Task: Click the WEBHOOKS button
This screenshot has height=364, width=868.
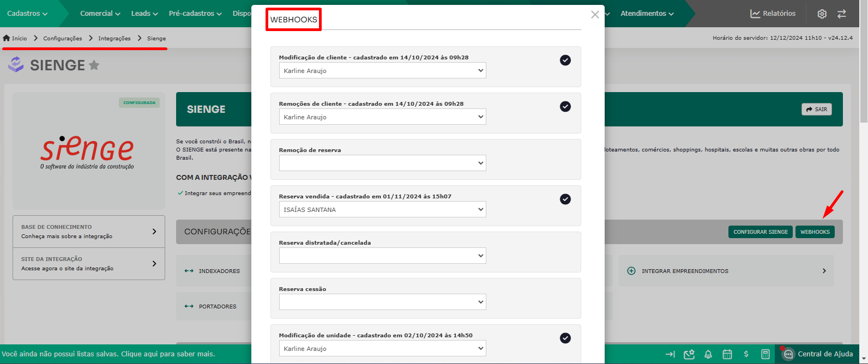Action: coord(815,232)
